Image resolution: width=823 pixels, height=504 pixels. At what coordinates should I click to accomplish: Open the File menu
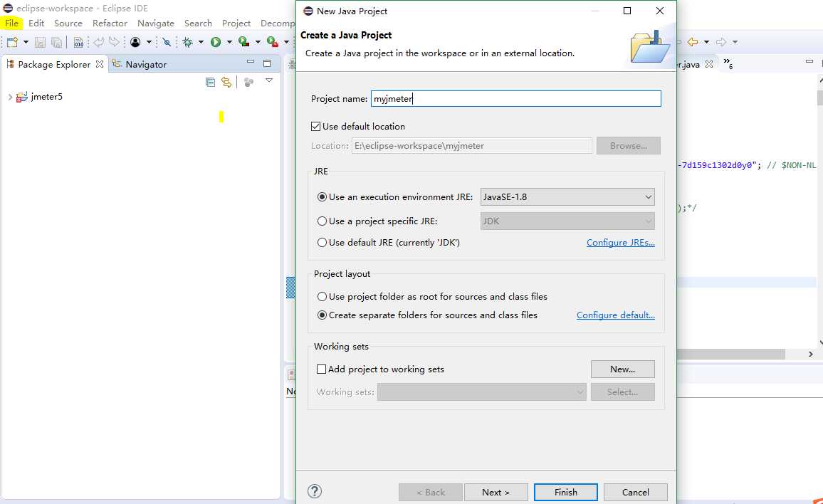tap(11, 23)
